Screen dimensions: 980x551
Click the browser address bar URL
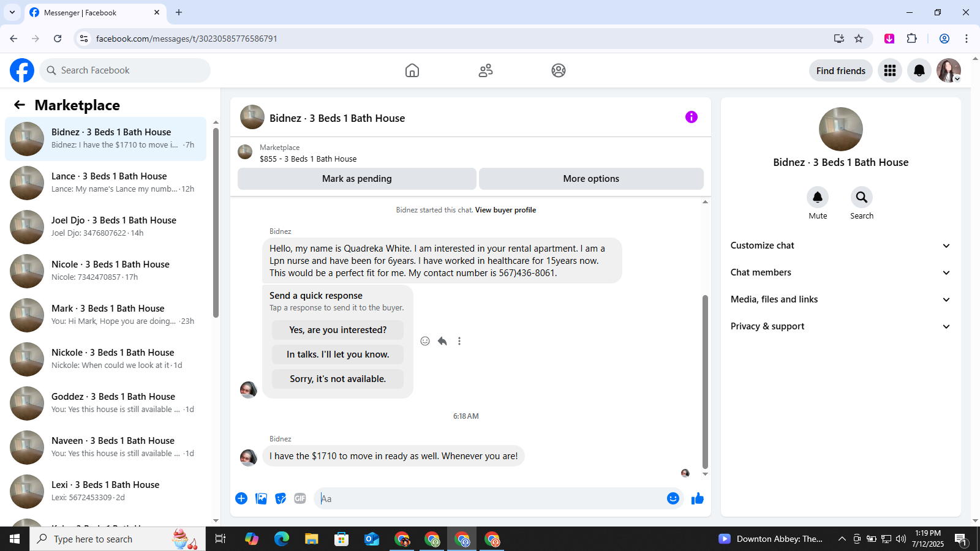(187, 39)
